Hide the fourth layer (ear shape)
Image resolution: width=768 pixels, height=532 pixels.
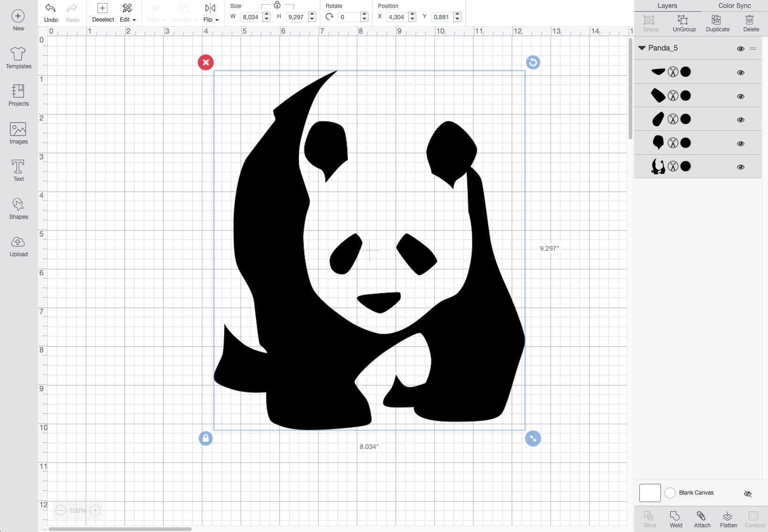click(x=740, y=144)
